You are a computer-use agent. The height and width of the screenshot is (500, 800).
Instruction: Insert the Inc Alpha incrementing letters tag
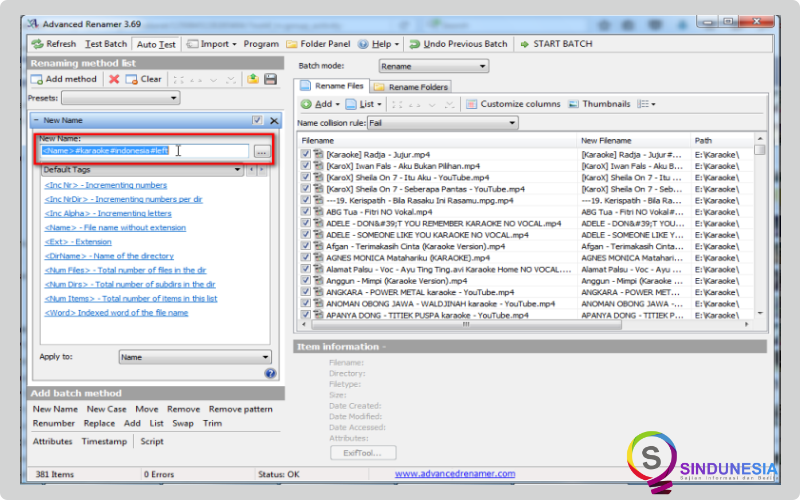(108, 214)
